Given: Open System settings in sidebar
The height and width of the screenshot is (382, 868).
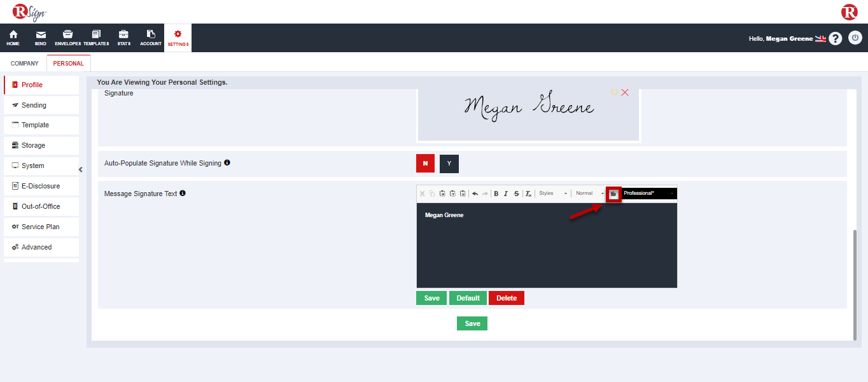Looking at the screenshot, I should tap(41, 166).
